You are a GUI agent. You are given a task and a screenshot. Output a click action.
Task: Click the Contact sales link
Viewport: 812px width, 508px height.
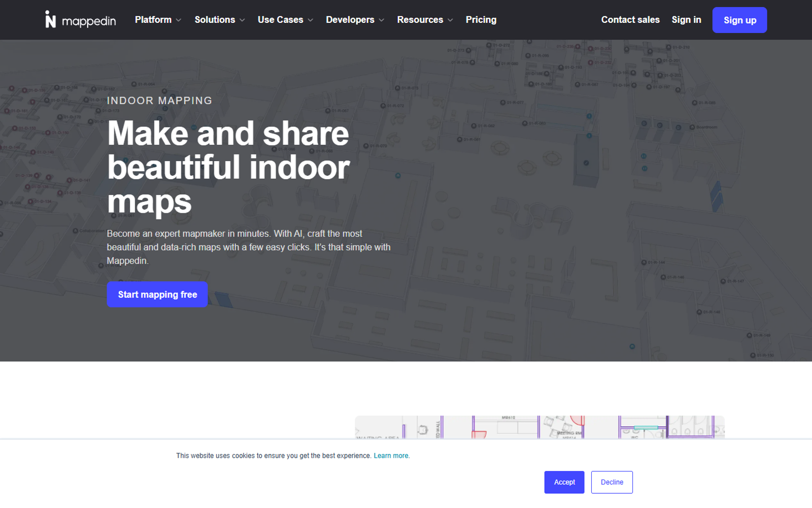[630, 20]
